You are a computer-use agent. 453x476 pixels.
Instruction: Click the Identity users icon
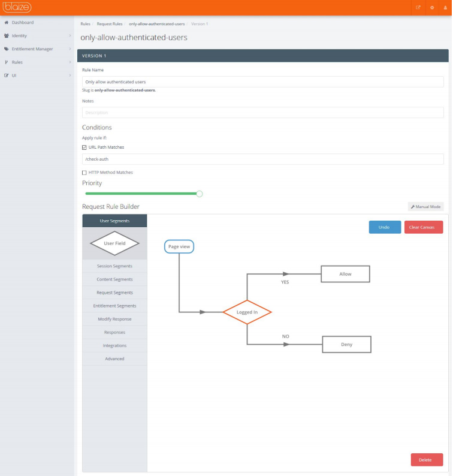(6, 36)
